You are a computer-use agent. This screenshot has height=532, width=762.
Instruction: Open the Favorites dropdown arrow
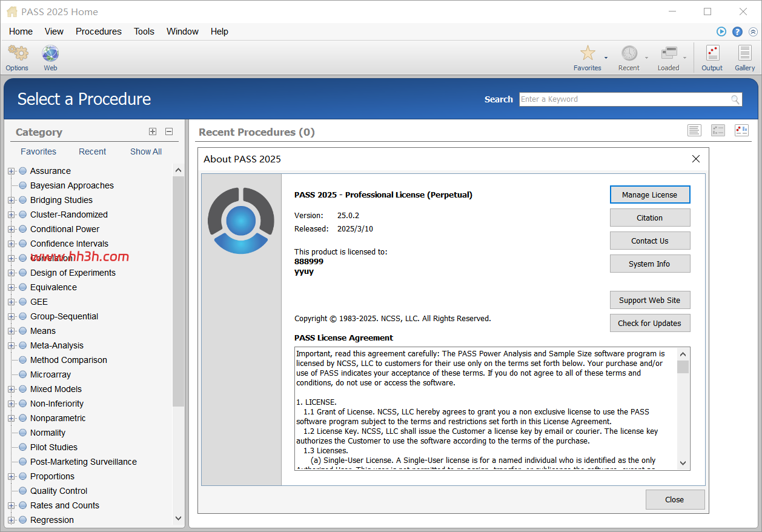pyautogui.click(x=606, y=58)
